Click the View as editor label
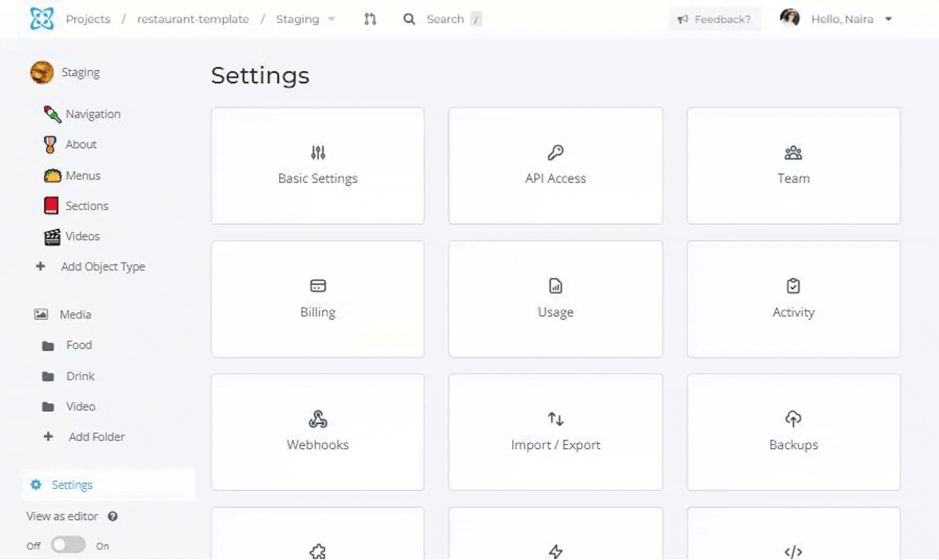Image resolution: width=939 pixels, height=560 pixels. click(62, 516)
